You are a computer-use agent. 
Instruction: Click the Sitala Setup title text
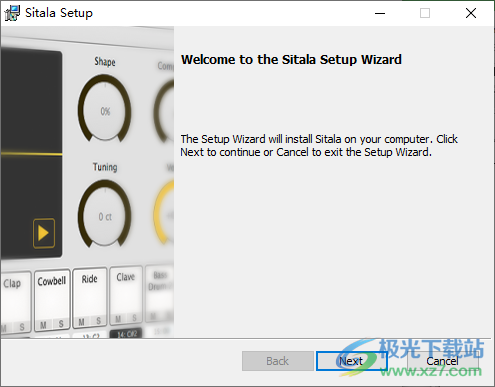(59, 13)
